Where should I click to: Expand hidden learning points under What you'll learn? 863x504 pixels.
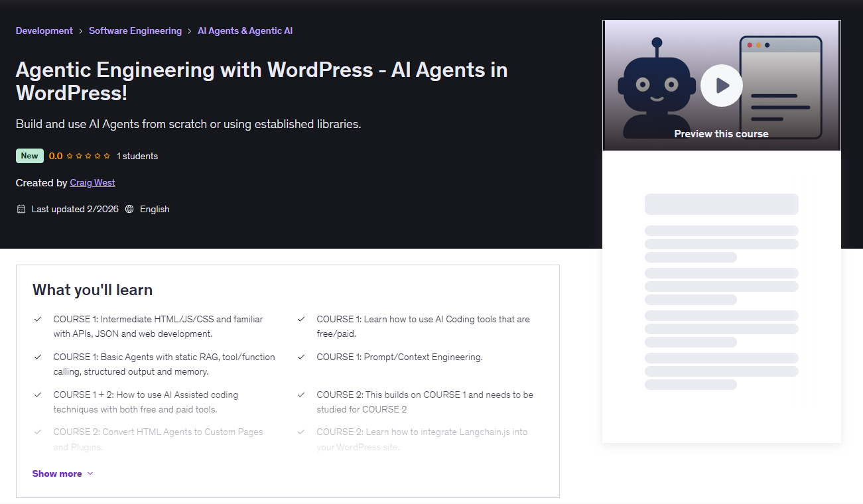pyautogui.click(x=56, y=473)
